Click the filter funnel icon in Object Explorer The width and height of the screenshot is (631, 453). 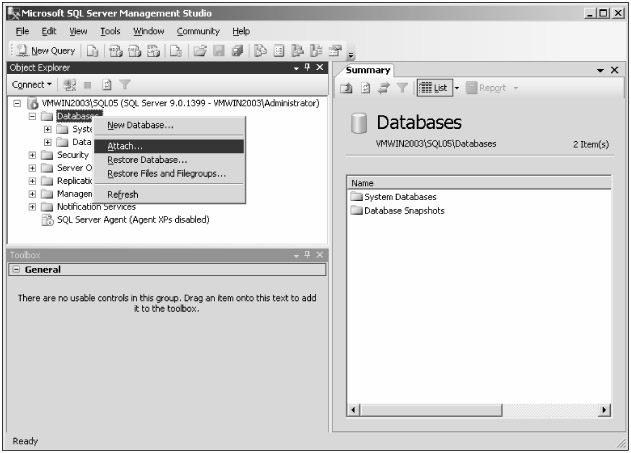124,85
